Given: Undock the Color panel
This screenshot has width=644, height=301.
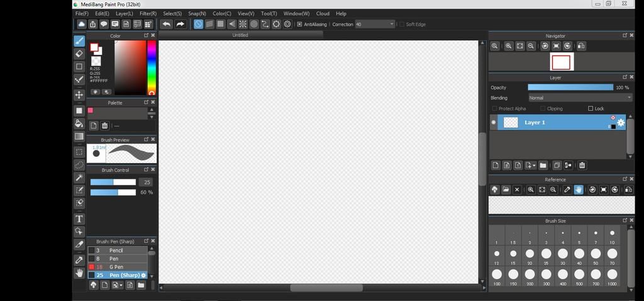Looking at the screenshot, I should point(146,36).
